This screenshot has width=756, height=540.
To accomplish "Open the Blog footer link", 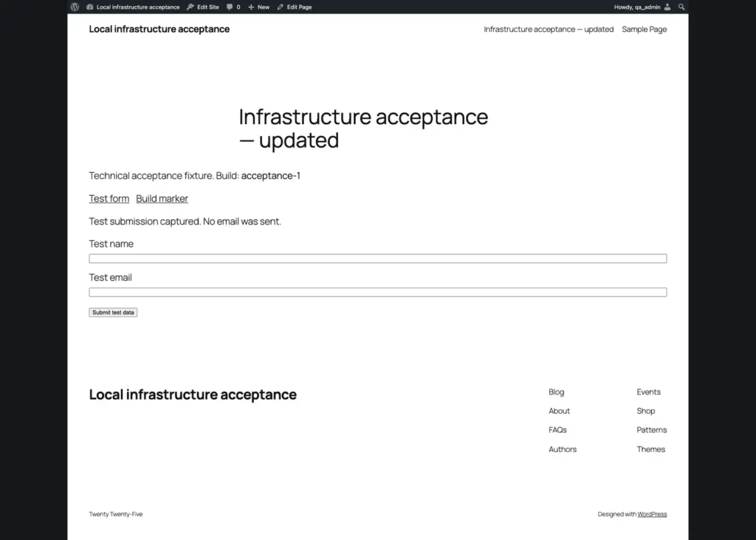I will (557, 392).
